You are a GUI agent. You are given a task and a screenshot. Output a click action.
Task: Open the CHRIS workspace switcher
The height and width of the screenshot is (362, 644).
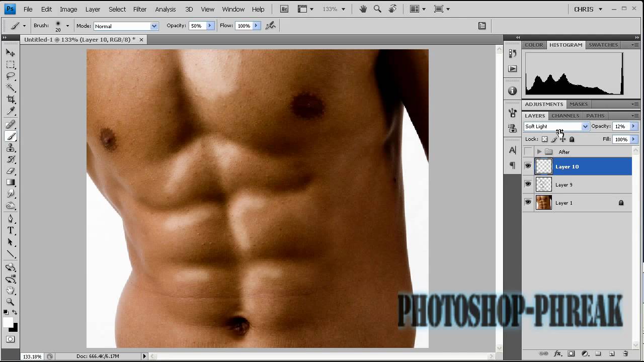tap(588, 9)
